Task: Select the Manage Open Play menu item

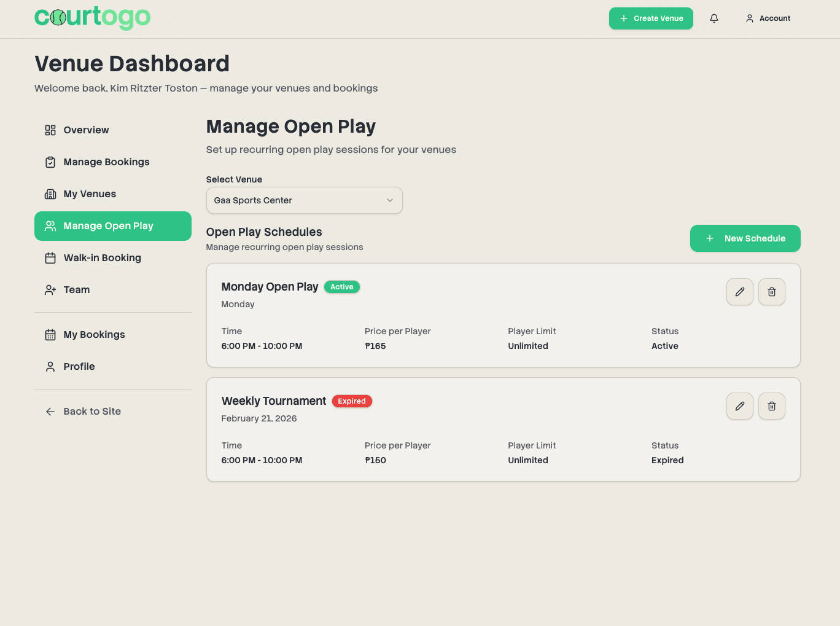Action: pyautogui.click(x=112, y=226)
